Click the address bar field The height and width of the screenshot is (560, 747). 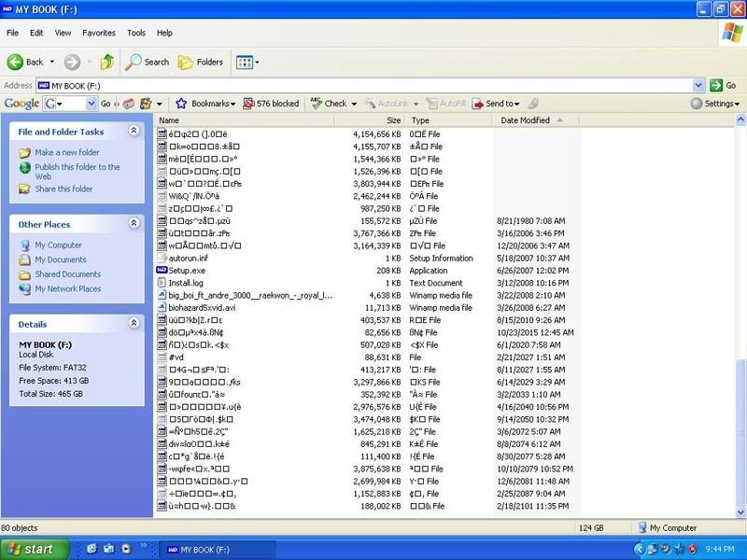(364, 86)
